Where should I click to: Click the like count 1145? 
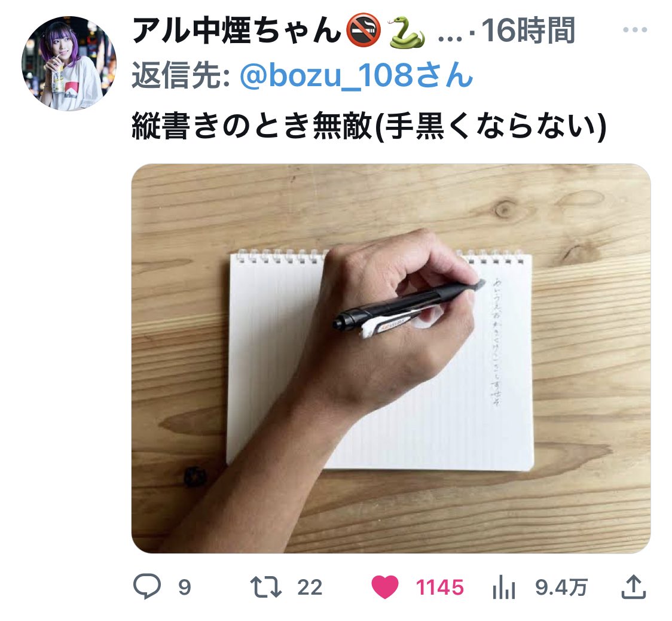pyautogui.click(x=439, y=587)
